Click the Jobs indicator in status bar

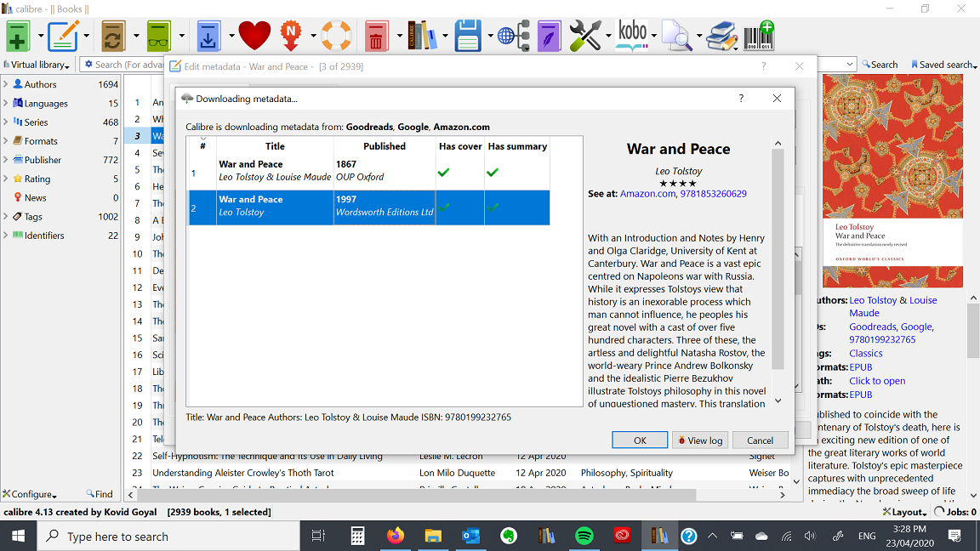[x=955, y=512]
